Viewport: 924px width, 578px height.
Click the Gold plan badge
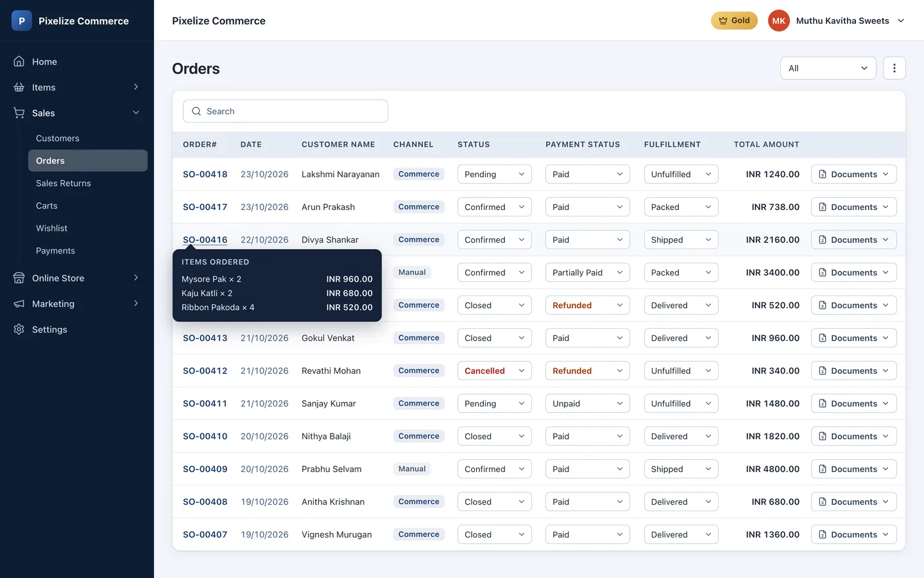(734, 21)
